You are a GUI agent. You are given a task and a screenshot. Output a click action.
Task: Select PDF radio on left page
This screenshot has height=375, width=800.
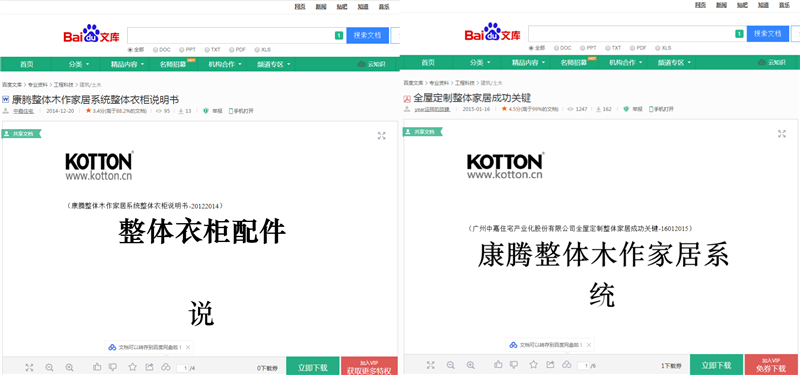[x=231, y=50]
